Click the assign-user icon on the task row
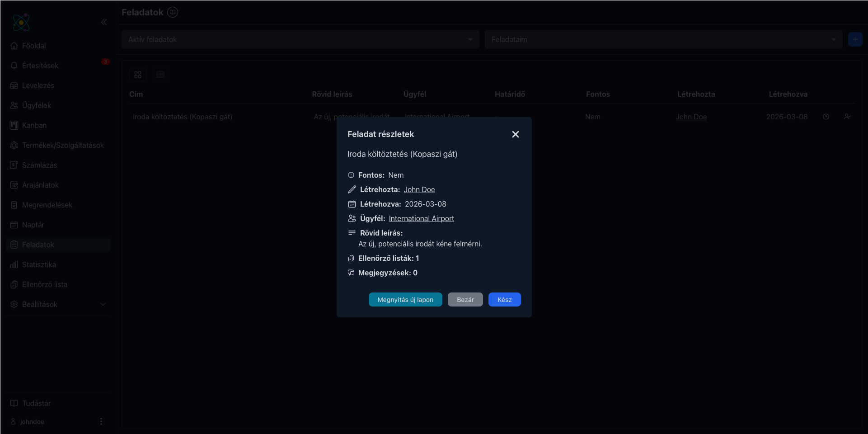Image resolution: width=868 pixels, height=434 pixels. point(848,117)
